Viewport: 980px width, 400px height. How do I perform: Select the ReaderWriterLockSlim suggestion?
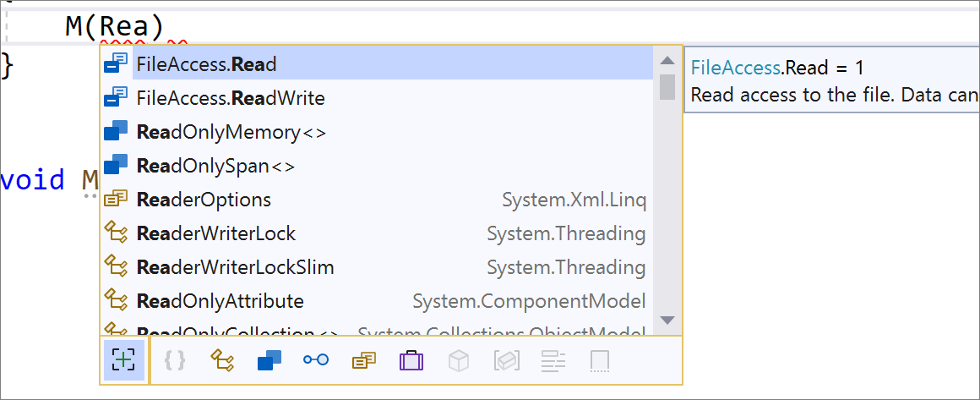[378, 266]
